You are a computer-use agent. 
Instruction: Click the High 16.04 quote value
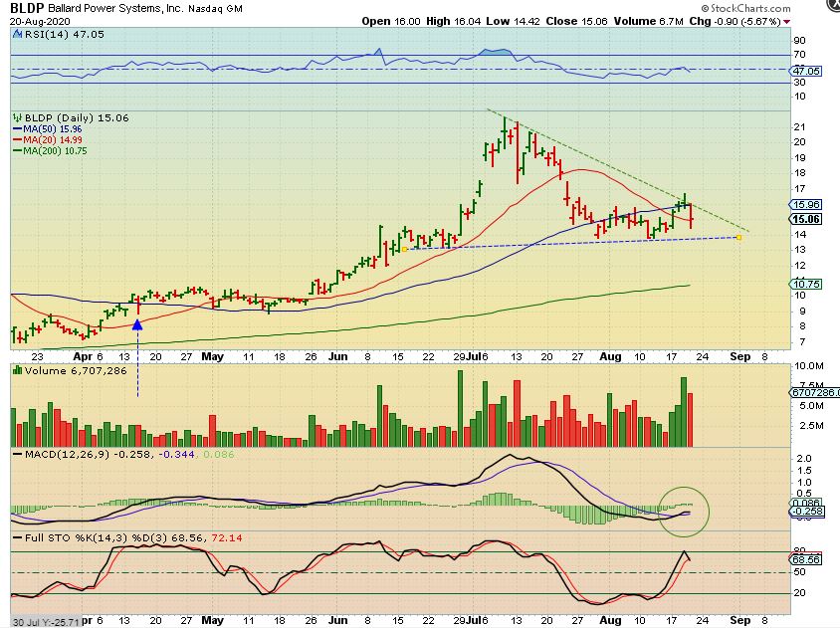pyautogui.click(x=454, y=22)
